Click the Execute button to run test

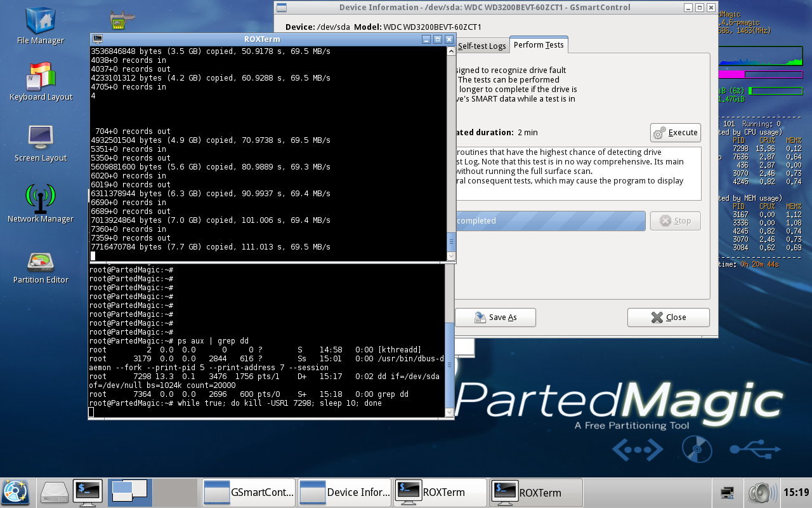point(676,133)
